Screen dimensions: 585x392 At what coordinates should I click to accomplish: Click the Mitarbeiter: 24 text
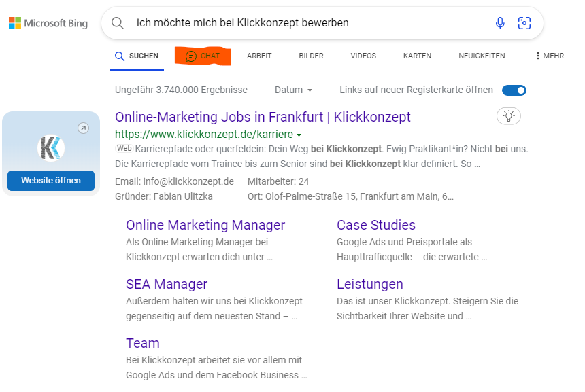point(278,181)
